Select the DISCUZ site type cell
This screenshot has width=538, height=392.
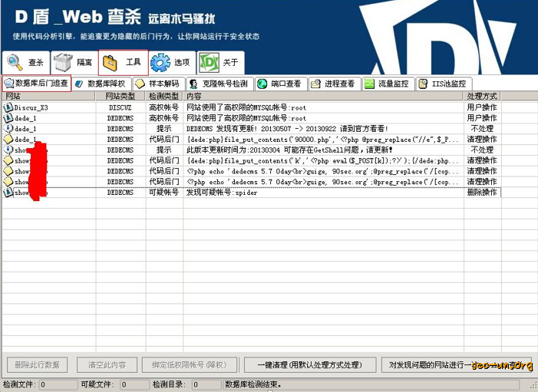(120, 107)
